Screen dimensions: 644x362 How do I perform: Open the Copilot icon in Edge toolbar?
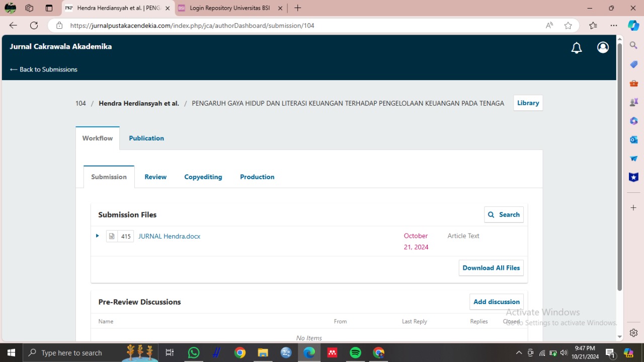point(633,25)
